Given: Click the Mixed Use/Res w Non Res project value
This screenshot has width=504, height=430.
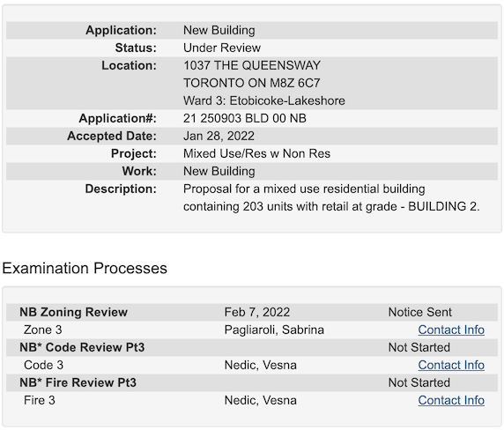Looking at the screenshot, I should (256, 153).
